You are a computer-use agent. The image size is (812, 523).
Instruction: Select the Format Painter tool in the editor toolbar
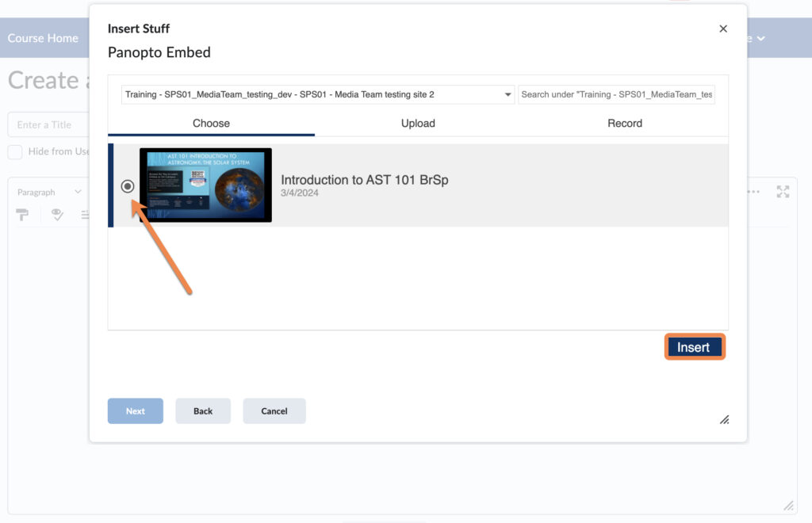(21, 214)
